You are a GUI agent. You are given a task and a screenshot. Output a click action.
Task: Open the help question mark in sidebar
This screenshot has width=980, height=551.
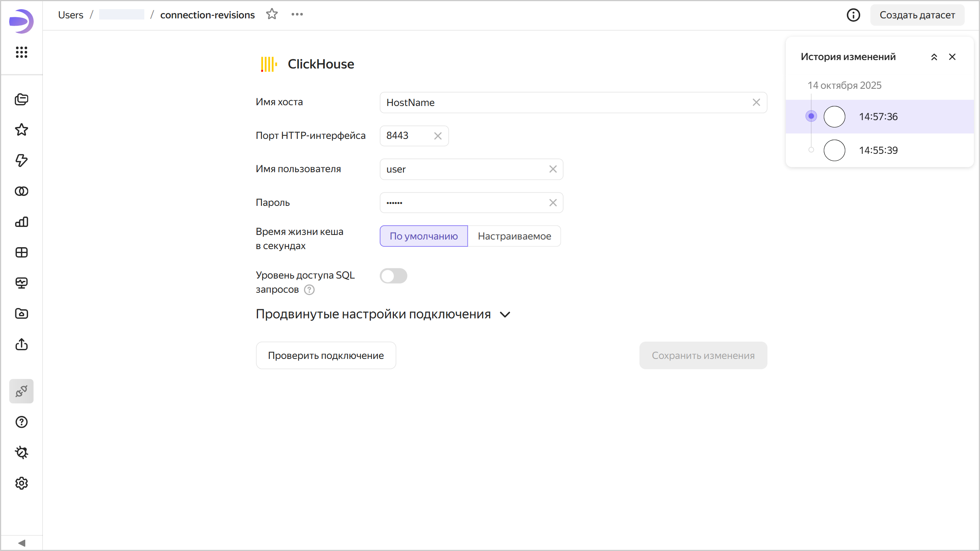(x=21, y=422)
